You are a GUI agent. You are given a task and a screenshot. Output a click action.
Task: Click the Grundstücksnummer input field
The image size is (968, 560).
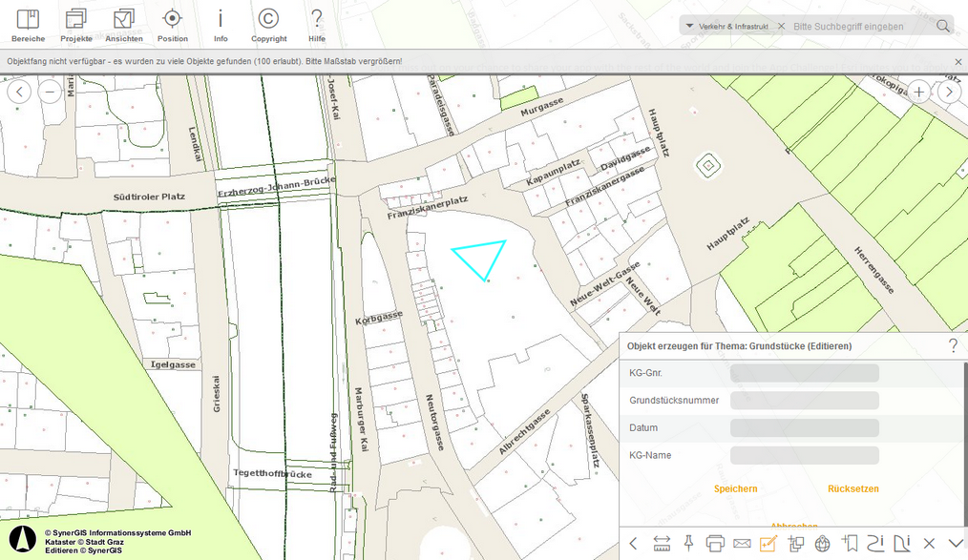click(x=804, y=400)
